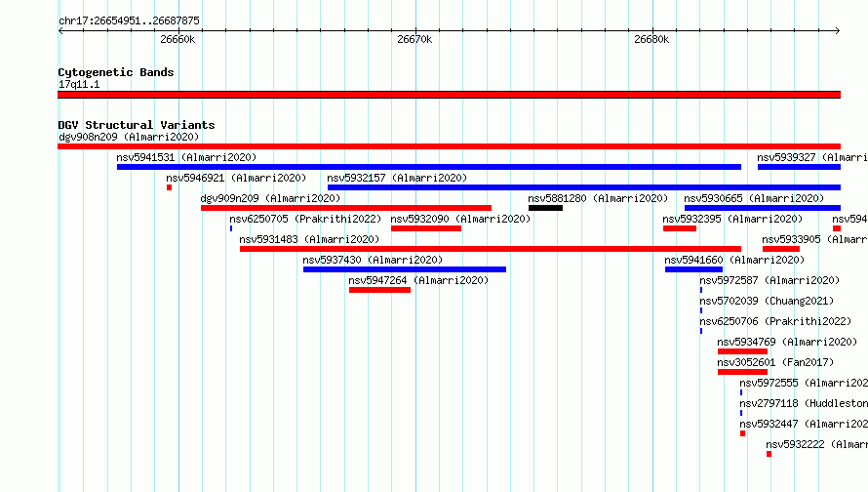Click the long red bar under nsv5931483
This screenshot has height=492, width=868.
click(491, 249)
